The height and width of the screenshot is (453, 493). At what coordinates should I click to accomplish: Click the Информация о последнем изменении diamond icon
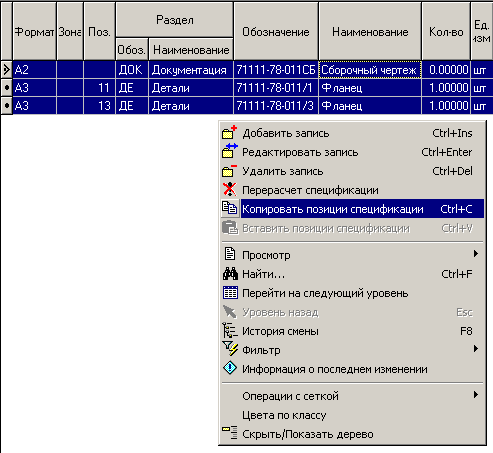pyautogui.click(x=230, y=368)
